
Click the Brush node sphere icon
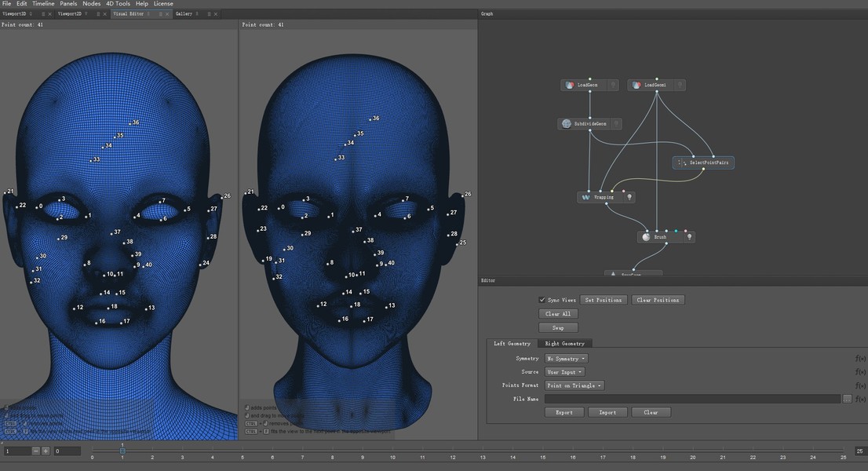click(646, 237)
